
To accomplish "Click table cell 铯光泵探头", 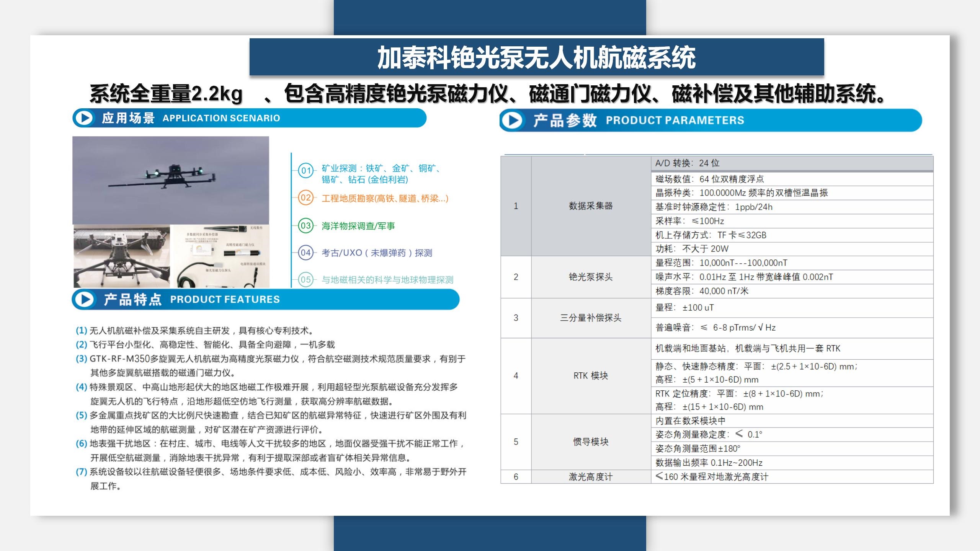I will click(x=591, y=277).
